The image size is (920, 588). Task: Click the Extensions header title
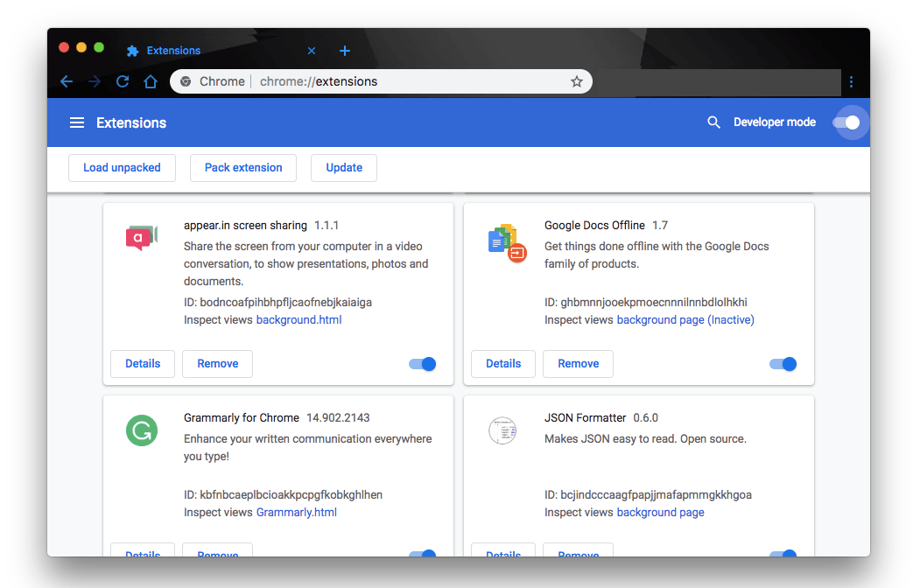coord(131,122)
